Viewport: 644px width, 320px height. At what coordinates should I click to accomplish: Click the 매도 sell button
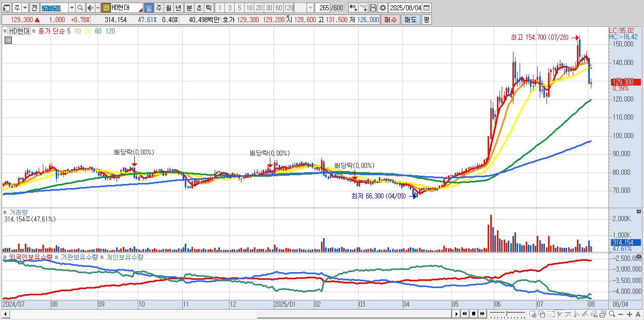411,20
